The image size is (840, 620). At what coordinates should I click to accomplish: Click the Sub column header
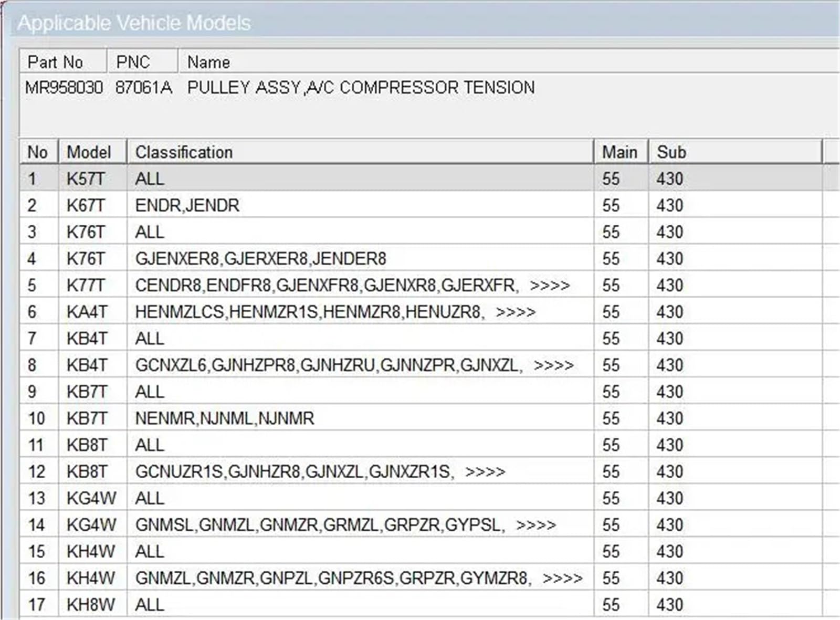pos(735,152)
